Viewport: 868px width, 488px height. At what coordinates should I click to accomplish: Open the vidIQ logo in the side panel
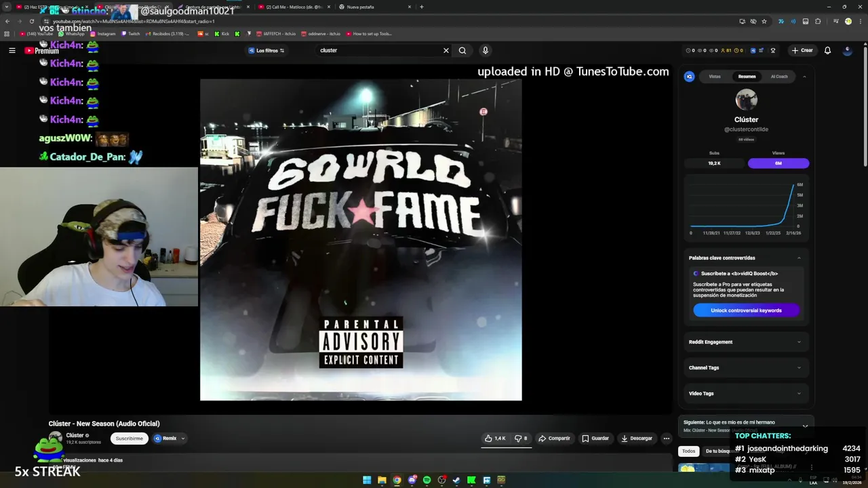[x=690, y=77]
